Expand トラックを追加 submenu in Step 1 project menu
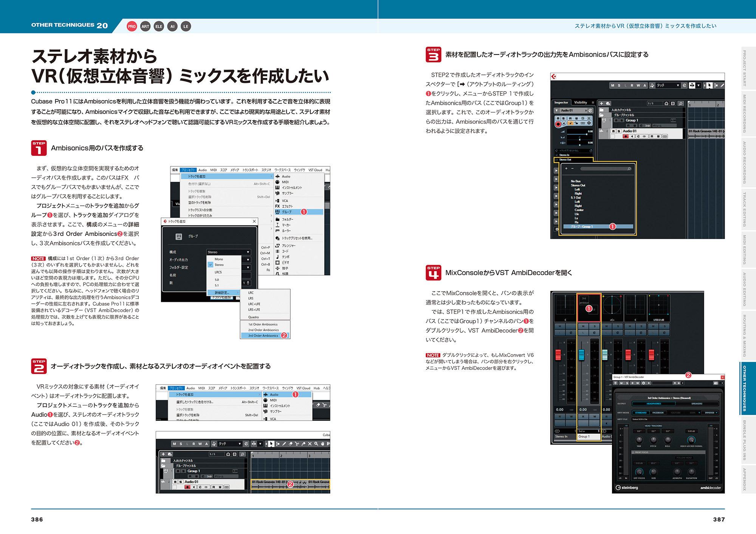756x534 pixels. point(227,176)
